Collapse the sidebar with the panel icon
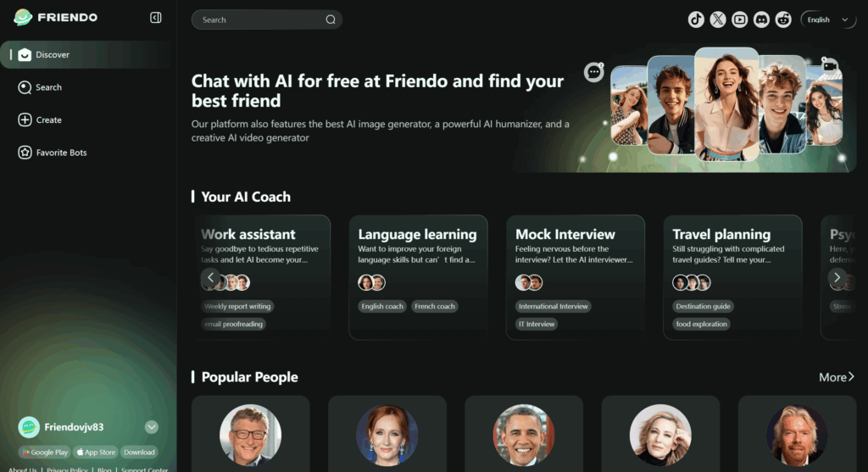Image resolution: width=868 pixels, height=472 pixels. (x=156, y=18)
